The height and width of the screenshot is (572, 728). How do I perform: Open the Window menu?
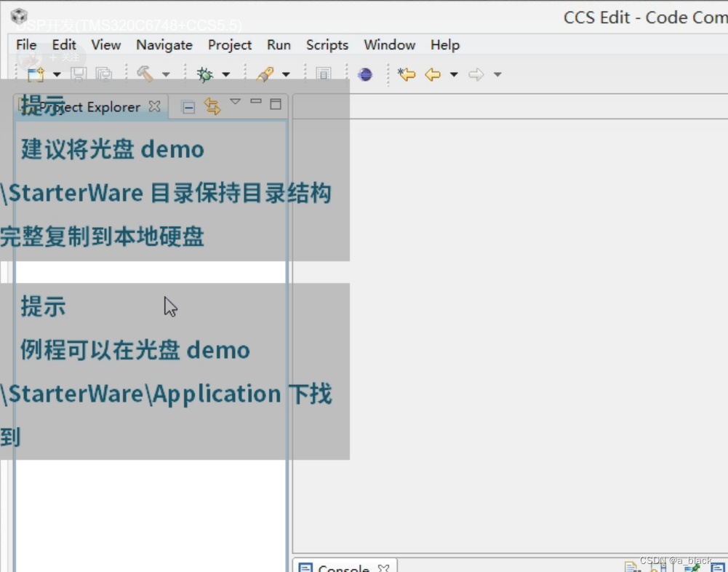click(x=389, y=44)
